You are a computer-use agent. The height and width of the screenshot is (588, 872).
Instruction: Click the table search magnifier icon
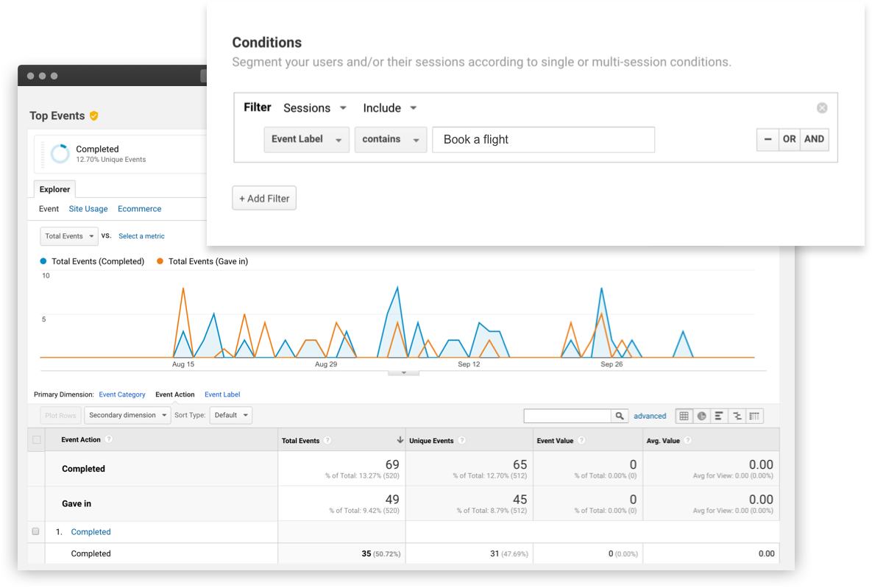click(620, 416)
